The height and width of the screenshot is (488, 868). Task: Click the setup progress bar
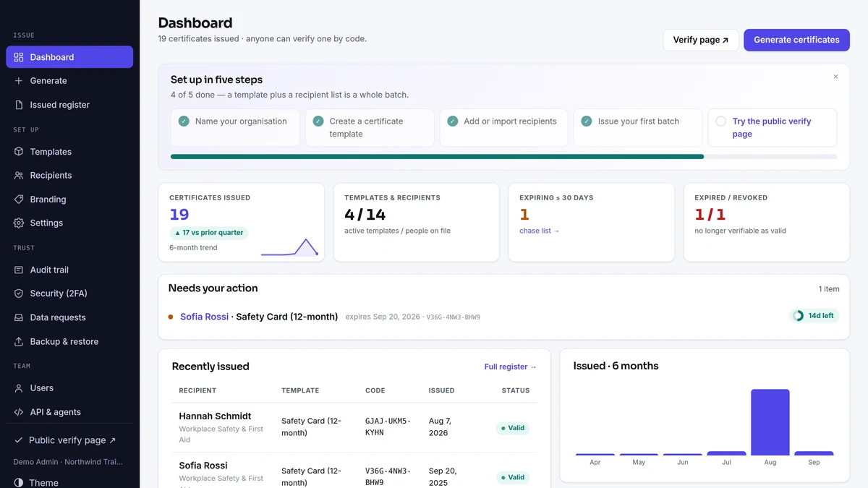[x=503, y=156]
